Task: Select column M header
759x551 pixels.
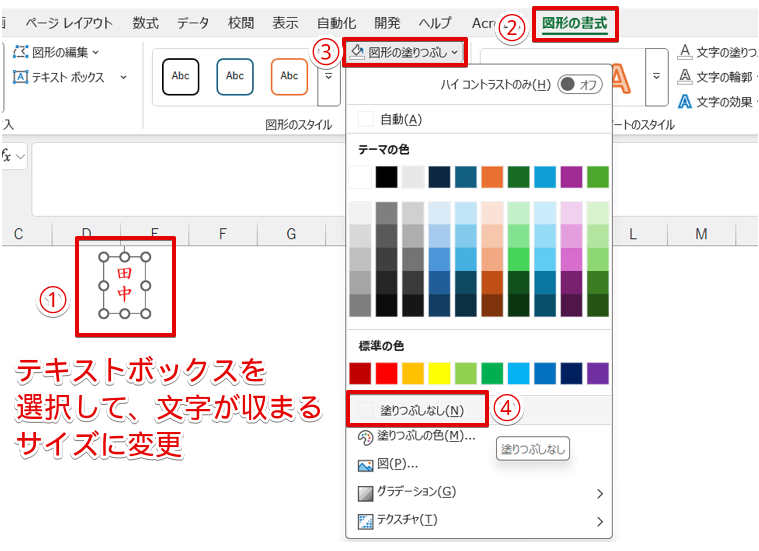Action: (x=701, y=234)
